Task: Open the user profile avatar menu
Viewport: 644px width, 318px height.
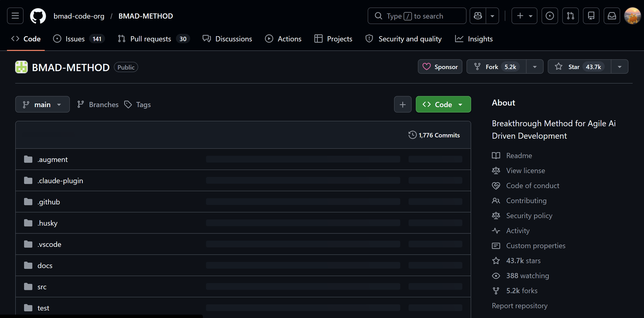Action: pos(632,16)
